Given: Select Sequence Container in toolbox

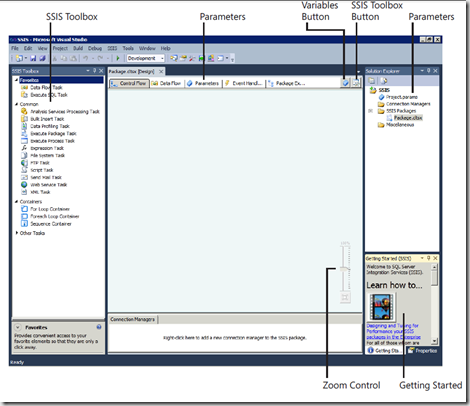Looking at the screenshot, I should coord(46,224).
